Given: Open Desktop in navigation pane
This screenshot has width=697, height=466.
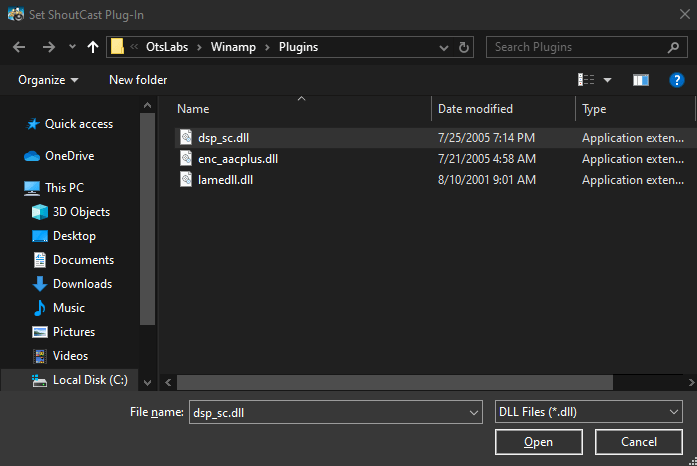Looking at the screenshot, I should (x=74, y=236).
